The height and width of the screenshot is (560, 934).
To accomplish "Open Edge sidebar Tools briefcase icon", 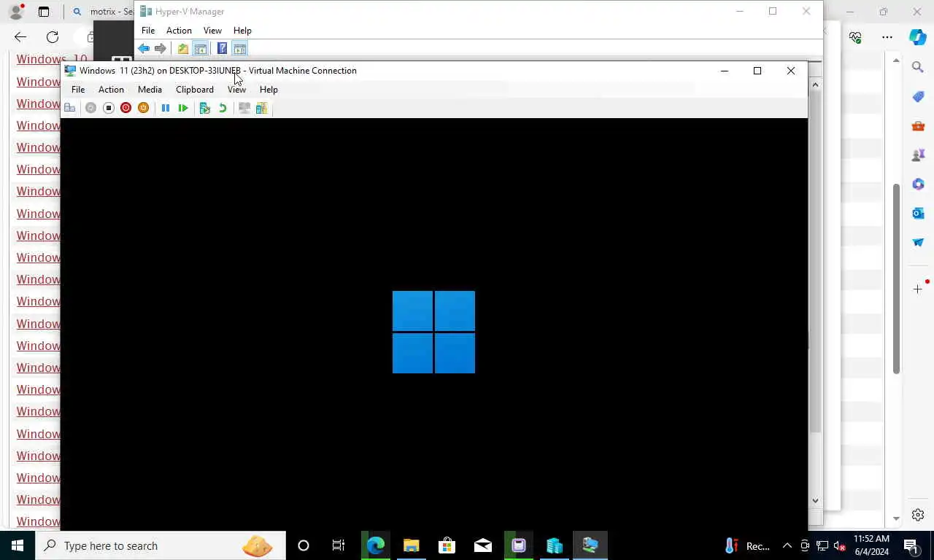I will (x=918, y=125).
